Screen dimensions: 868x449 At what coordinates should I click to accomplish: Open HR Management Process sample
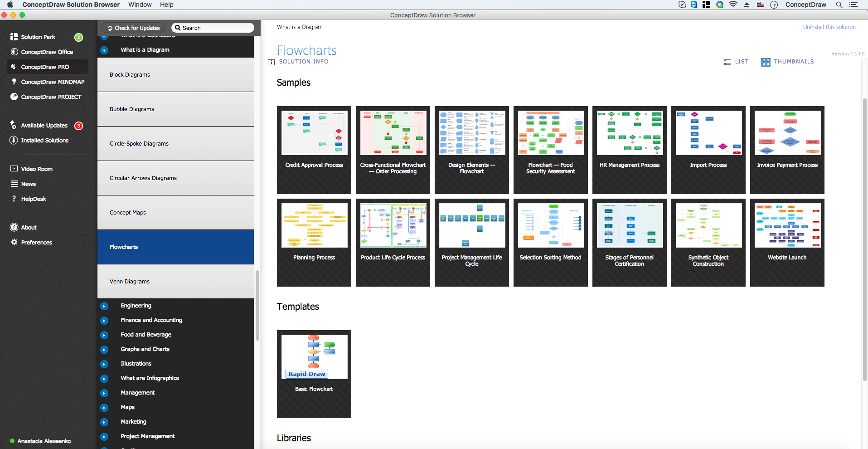pos(630,150)
